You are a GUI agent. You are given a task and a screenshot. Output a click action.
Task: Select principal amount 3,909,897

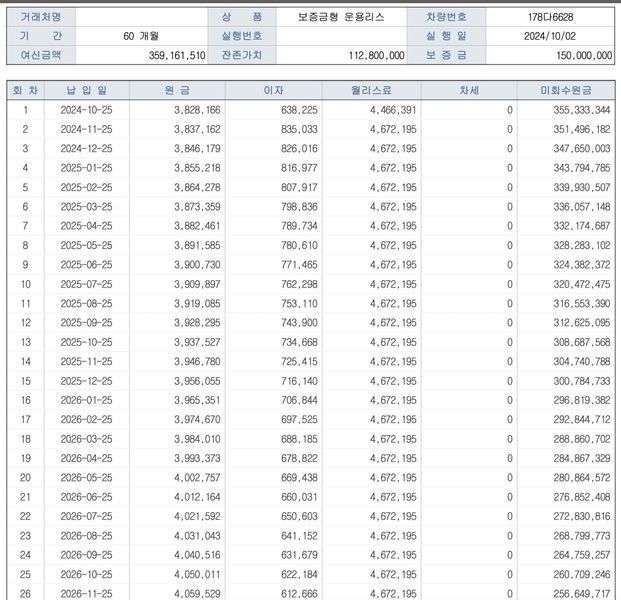(x=197, y=284)
